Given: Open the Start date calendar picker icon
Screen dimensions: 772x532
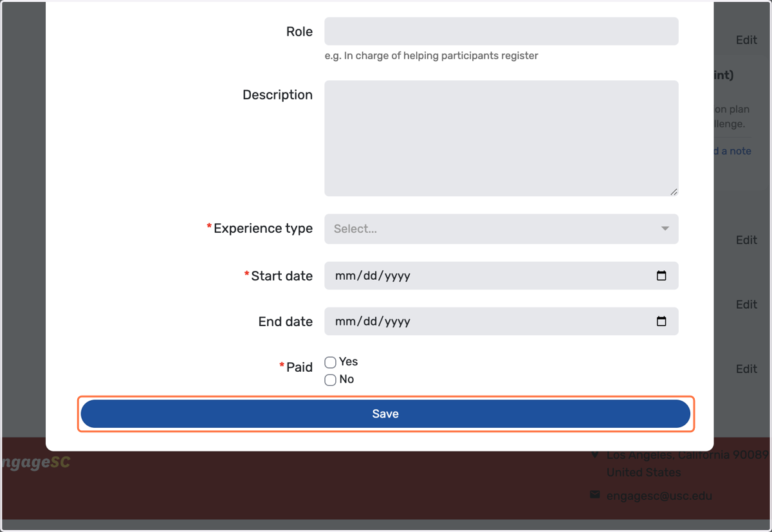Looking at the screenshot, I should 661,275.
